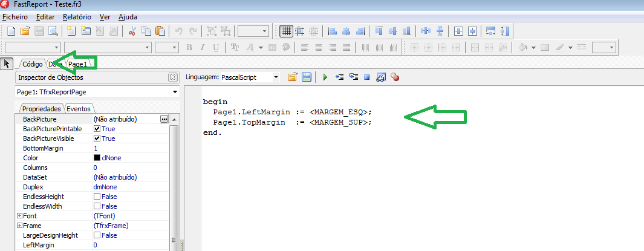The width and height of the screenshot is (644, 251).
Task: Open print preview magnifier icon
Action: click(53, 31)
